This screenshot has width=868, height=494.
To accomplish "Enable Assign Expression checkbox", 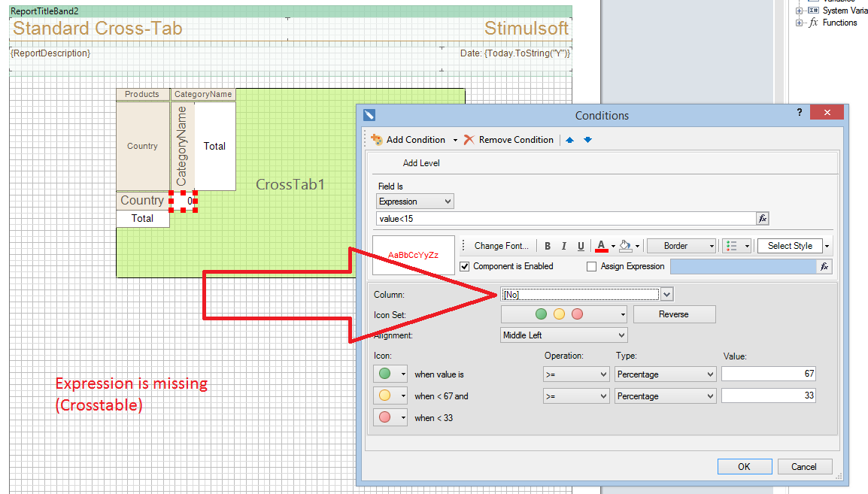I will pyautogui.click(x=592, y=267).
